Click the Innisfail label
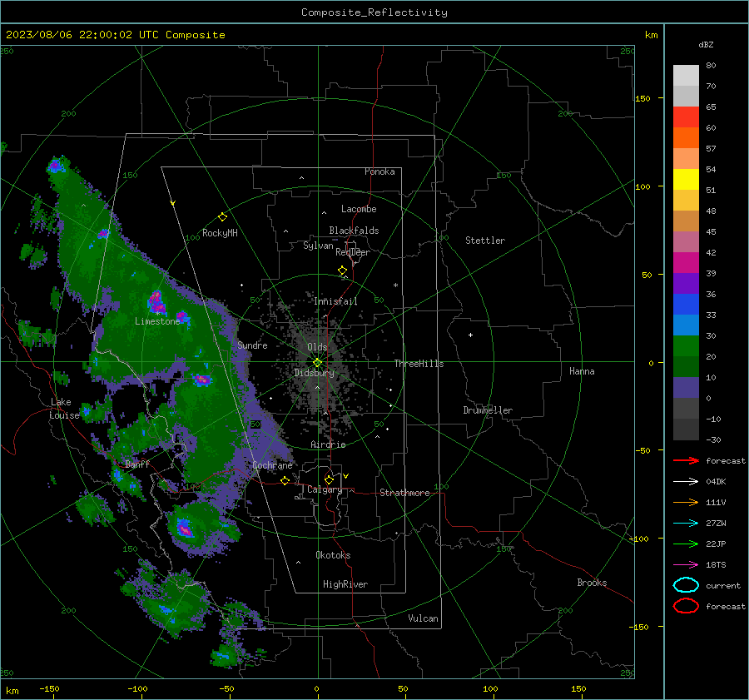Viewport: 749px width, 700px height. pyautogui.click(x=335, y=301)
